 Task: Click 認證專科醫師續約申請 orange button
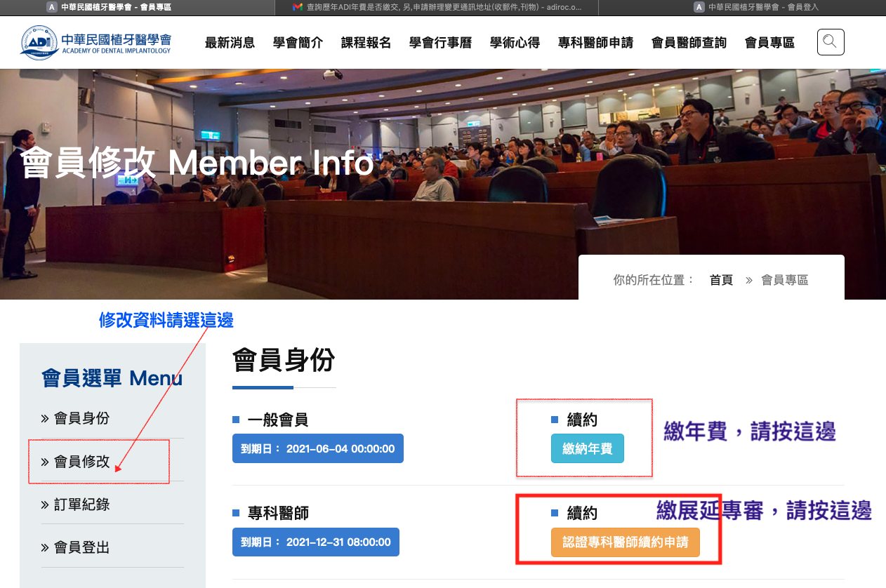pyautogui.click(x=625, y=542)
